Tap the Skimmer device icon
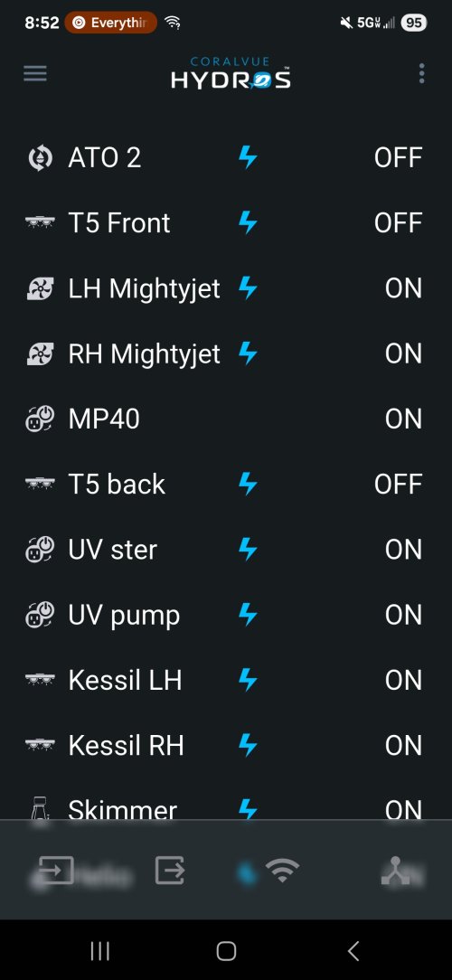This screenshot has height=980, width=452. click(40, 811)
